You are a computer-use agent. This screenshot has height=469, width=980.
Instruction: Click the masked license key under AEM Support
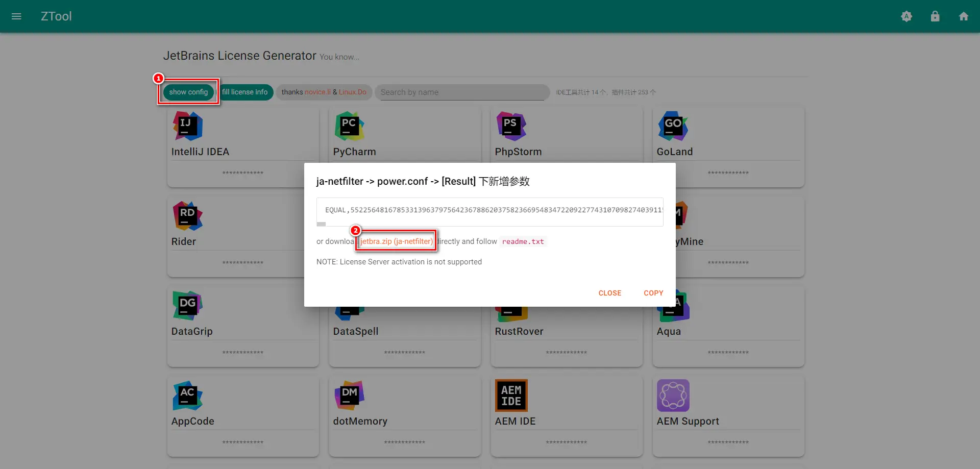click(x=728, y=442)
